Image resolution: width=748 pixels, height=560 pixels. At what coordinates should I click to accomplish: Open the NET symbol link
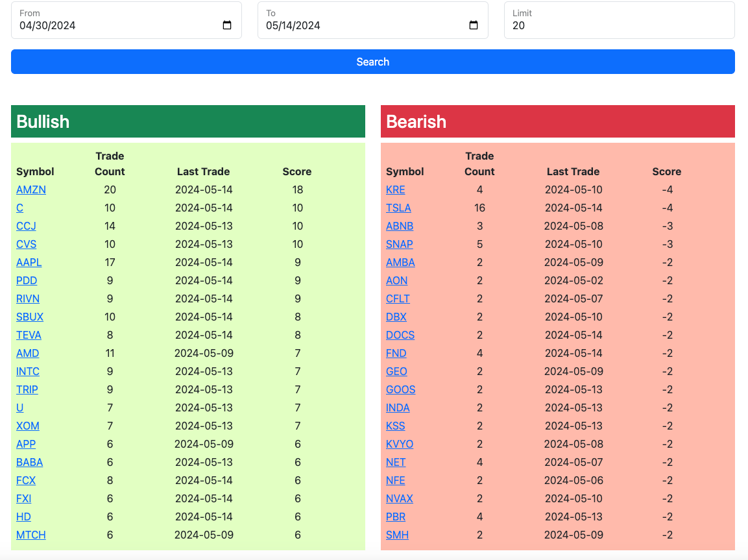[x=396, y=462]
